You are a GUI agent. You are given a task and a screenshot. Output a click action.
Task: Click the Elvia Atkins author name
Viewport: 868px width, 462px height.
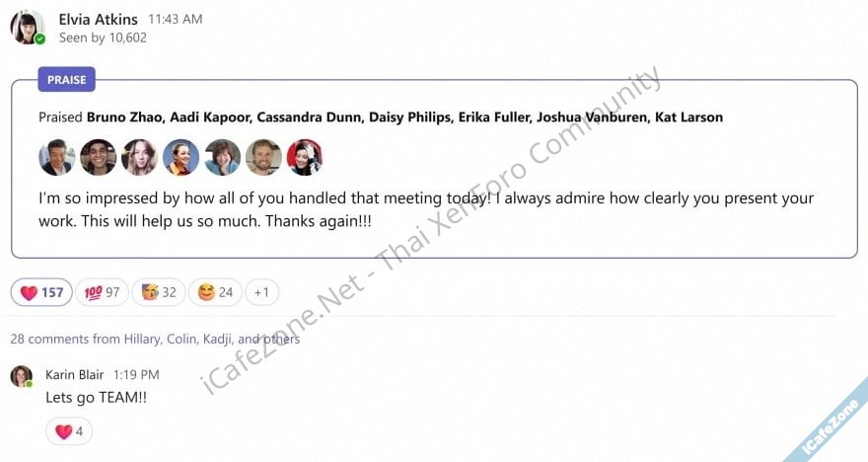coord(99,20)
